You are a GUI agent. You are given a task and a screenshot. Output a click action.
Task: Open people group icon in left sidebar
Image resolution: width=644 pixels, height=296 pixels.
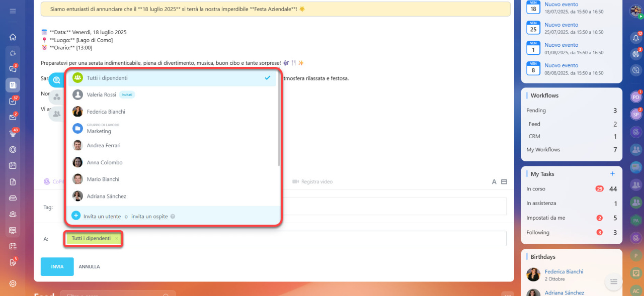pos(13,214)
